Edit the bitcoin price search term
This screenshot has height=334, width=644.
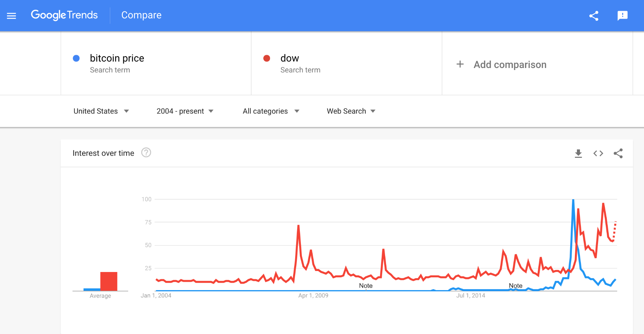coord(117,58)
